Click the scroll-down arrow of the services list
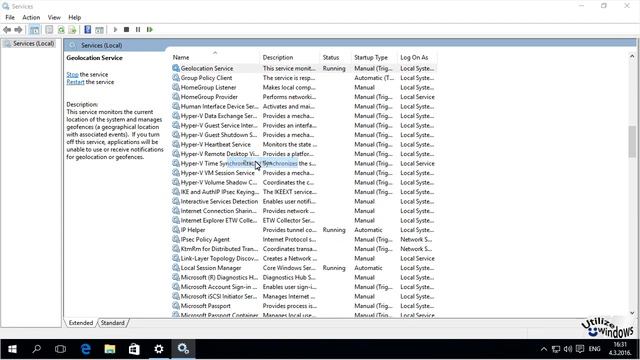The height and width of the screenshot is (360, 640). point(632,313)
